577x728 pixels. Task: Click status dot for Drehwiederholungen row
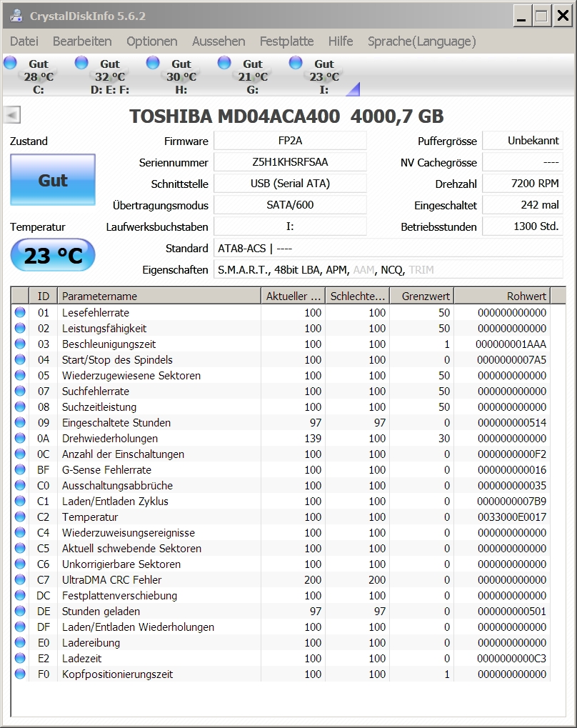[x=20, y=438]
